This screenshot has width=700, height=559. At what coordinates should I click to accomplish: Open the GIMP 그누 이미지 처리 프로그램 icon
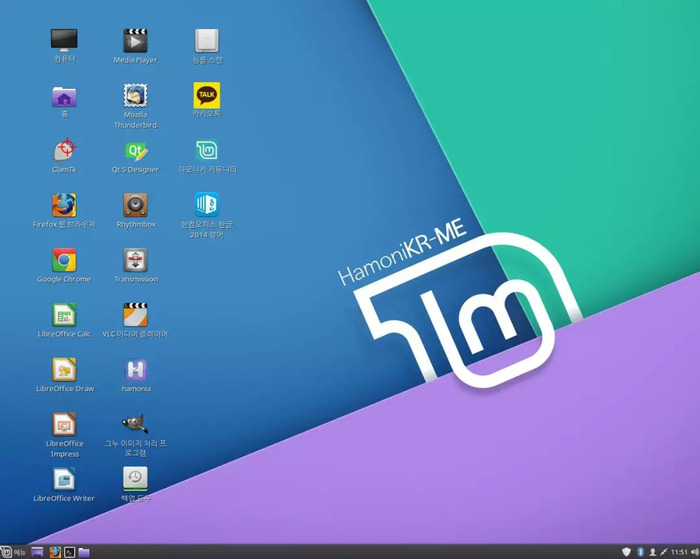[135, 424]
